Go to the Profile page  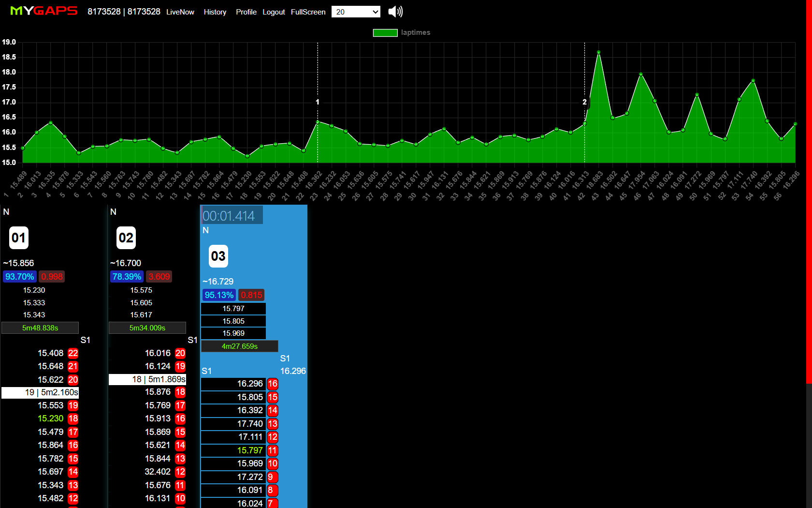[x=246, y=12]
